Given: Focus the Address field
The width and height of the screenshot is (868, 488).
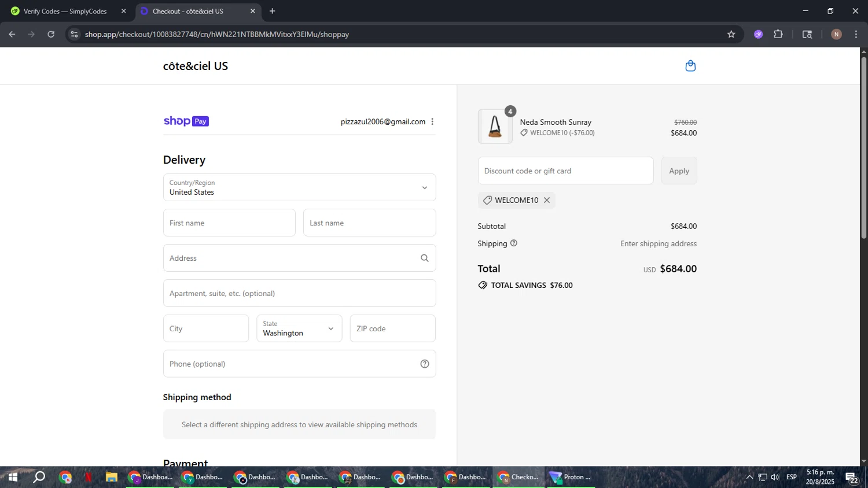Looking at the screenshot, I should coord(299,258).
